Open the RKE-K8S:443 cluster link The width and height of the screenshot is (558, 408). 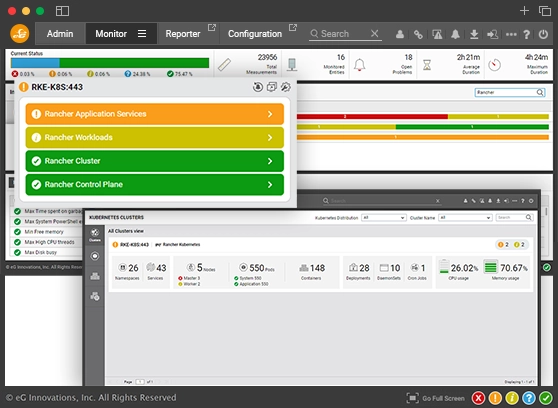[134, 245]
